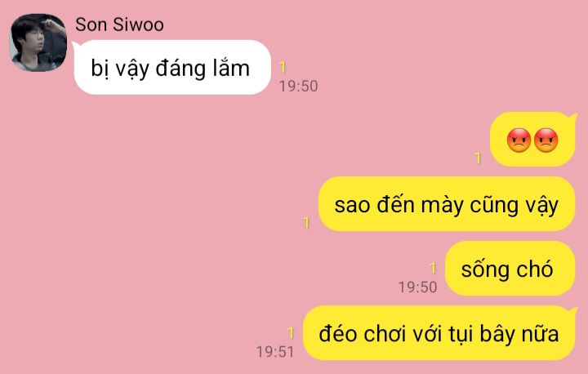
Task: Select the yellow angry emoji message bubble
Action: 532,139
